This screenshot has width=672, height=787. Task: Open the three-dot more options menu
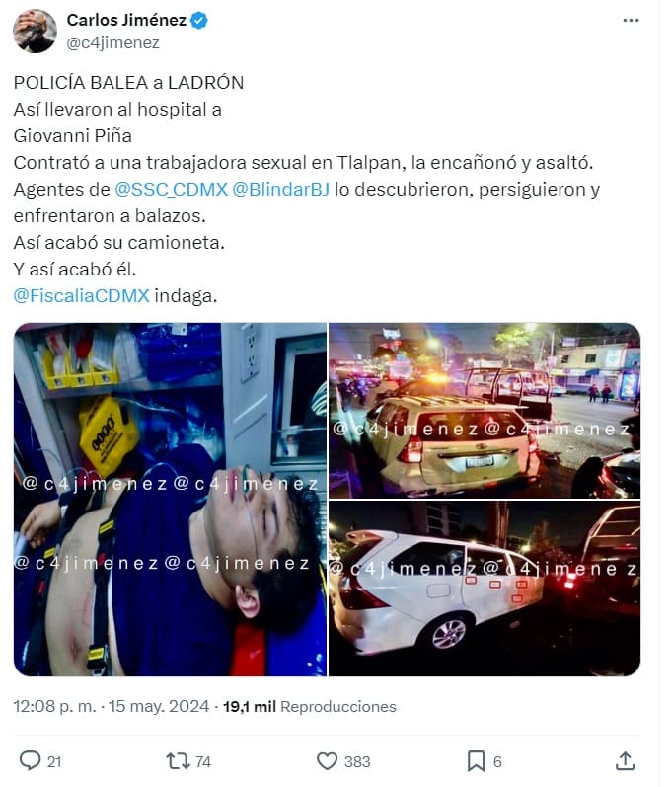(x=631, y=20)
